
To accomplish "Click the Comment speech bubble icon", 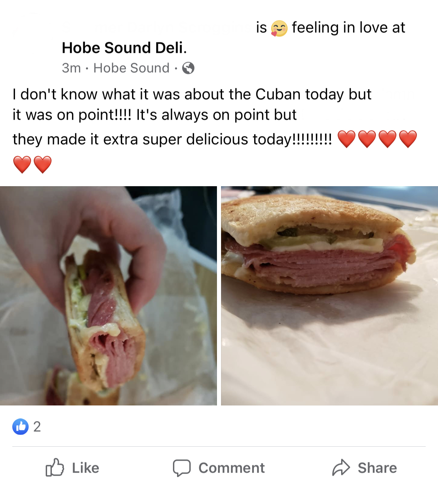I will point(181,468).
